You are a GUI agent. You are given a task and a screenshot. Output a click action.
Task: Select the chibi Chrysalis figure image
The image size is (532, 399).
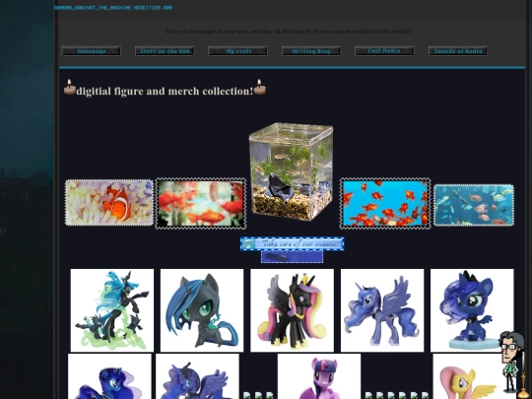(202, 310)
